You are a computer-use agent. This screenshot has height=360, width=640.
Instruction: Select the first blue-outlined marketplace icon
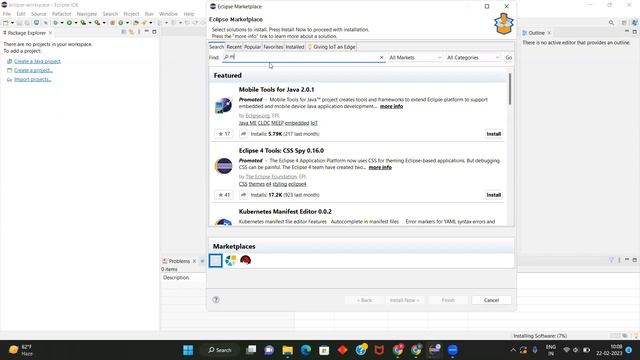216,260
